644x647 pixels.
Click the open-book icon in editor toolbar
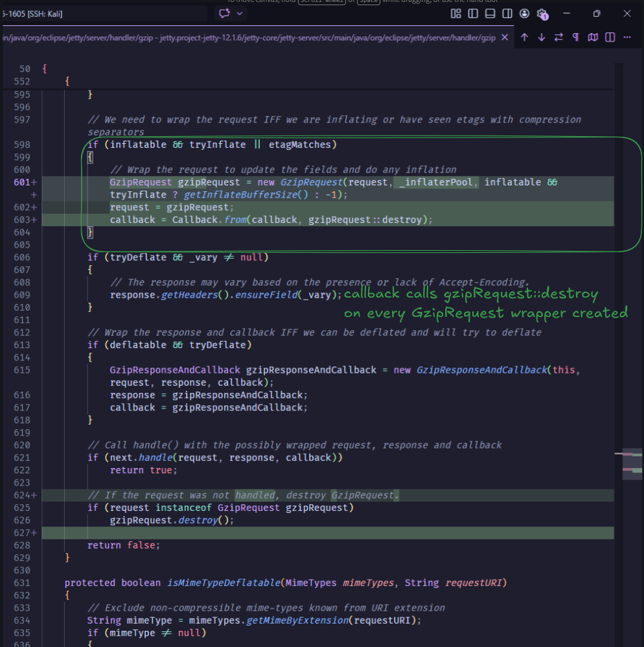tap(592, 38)
